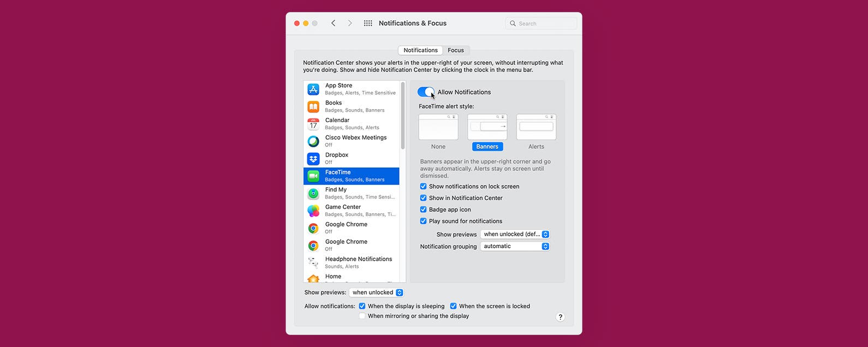Select Home row in app list
The image size is (868, 347).
[352, 277]
